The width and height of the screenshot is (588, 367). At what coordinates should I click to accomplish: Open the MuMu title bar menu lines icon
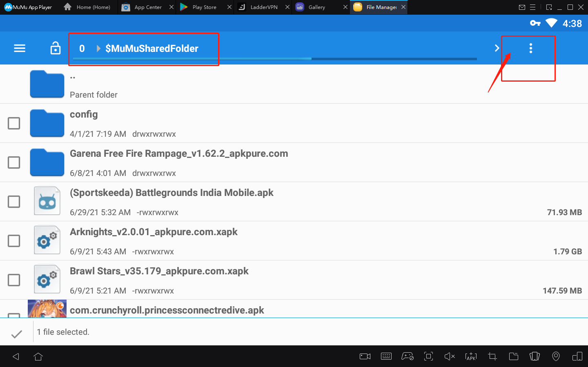tap(532, 7)
